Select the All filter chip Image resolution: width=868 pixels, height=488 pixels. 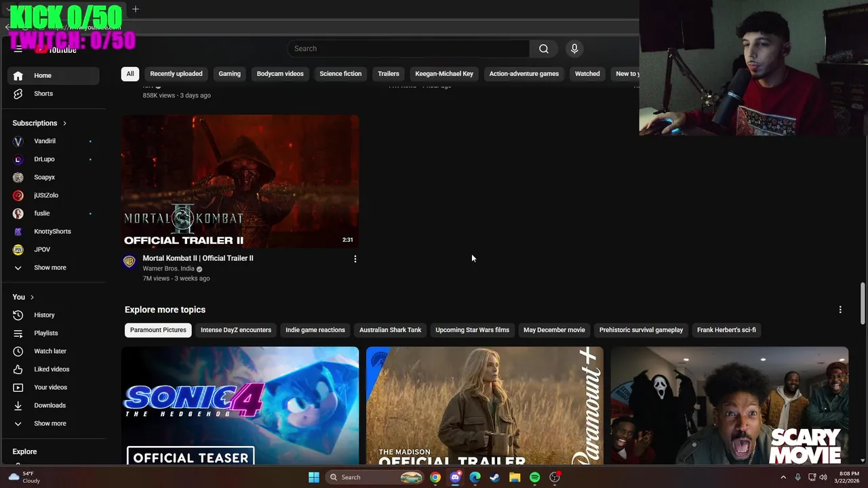pos(130,74)
